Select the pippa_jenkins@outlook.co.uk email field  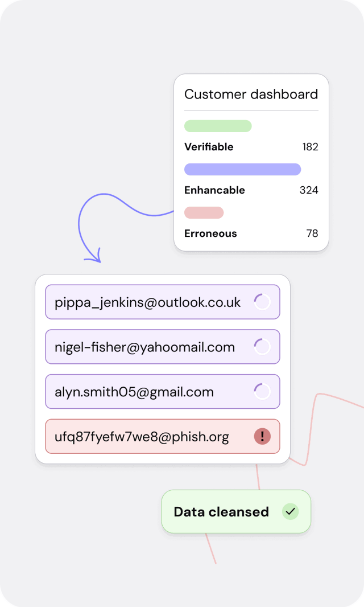(148, 302)
